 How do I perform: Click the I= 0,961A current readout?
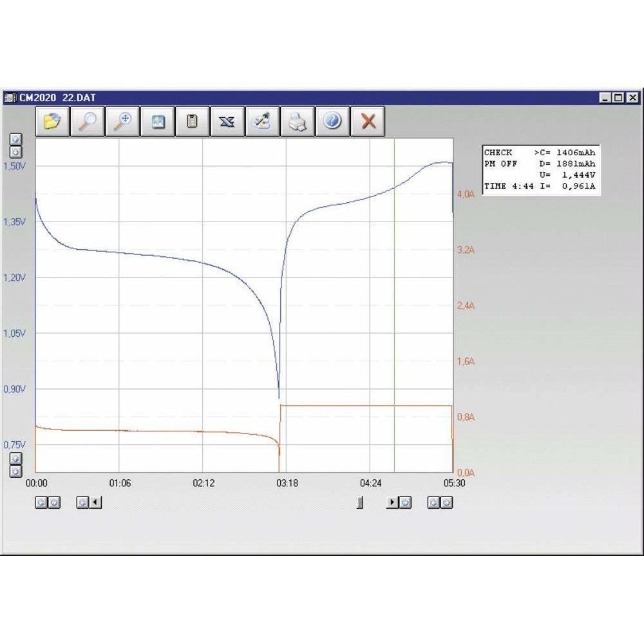567,186
